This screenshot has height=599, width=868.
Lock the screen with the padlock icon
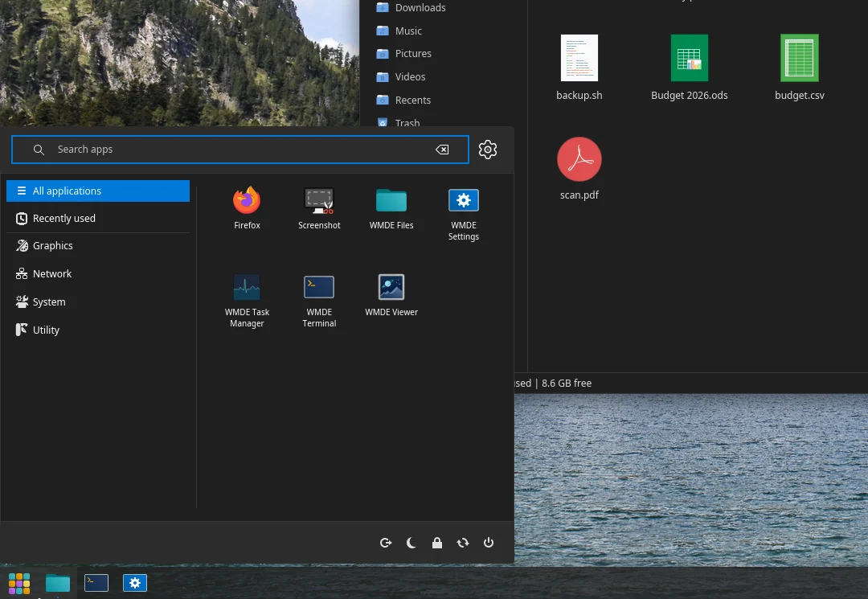[x=436, y=543]
